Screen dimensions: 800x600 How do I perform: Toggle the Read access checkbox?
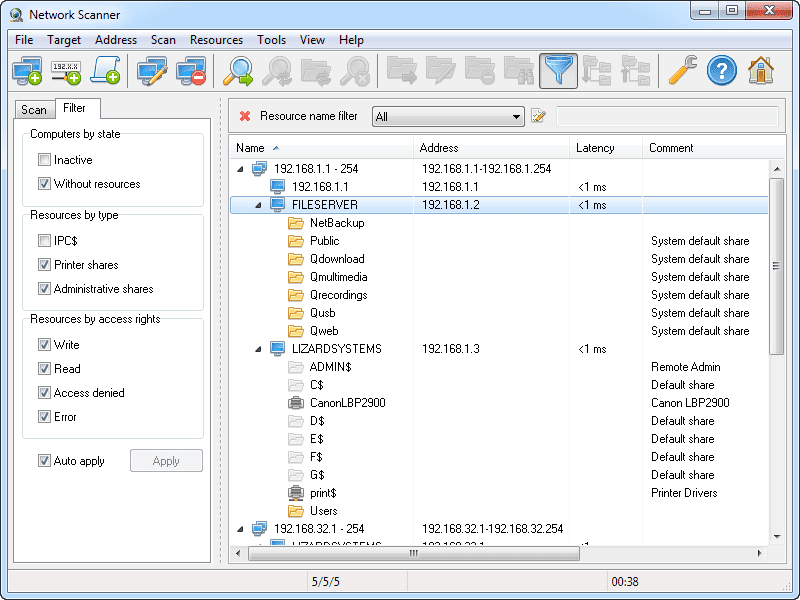coord(44,368)
